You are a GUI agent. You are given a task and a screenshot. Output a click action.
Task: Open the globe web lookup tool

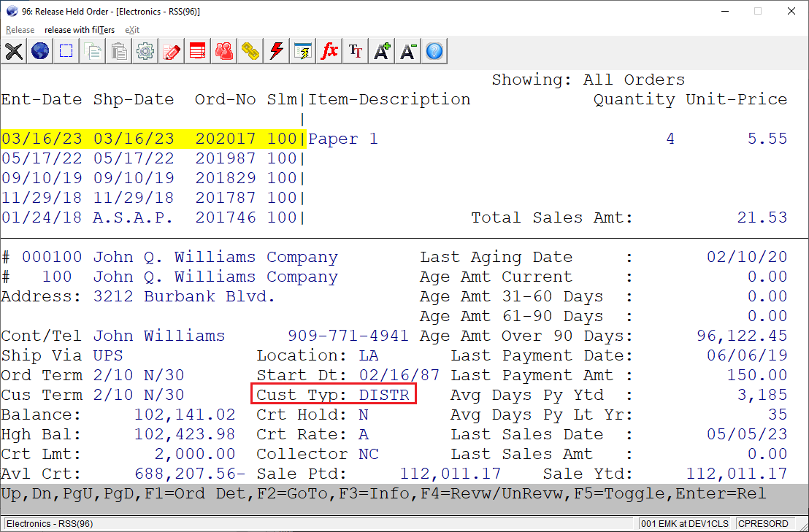[x=39, y=51]
